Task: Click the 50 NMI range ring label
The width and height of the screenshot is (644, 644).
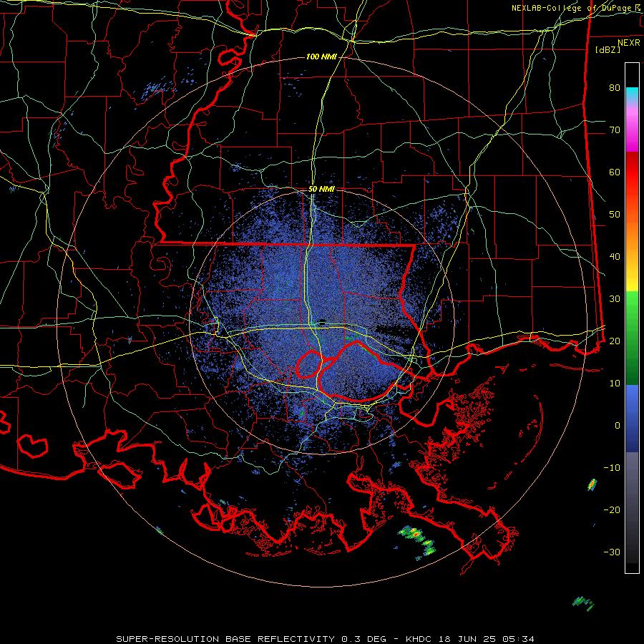Action: click(321, 190)
